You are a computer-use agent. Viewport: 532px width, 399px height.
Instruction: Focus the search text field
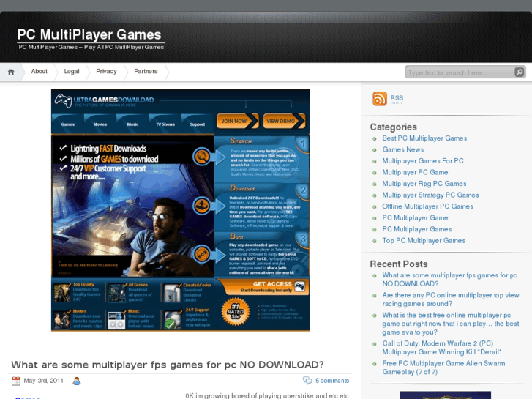click(460, 72)
